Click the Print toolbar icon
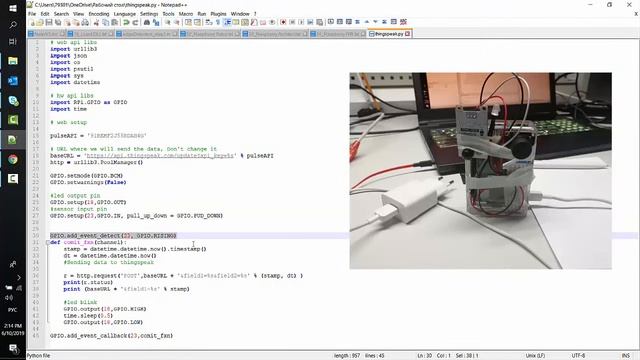The height and width of the screenshot is (360, 640). [84, 22]
